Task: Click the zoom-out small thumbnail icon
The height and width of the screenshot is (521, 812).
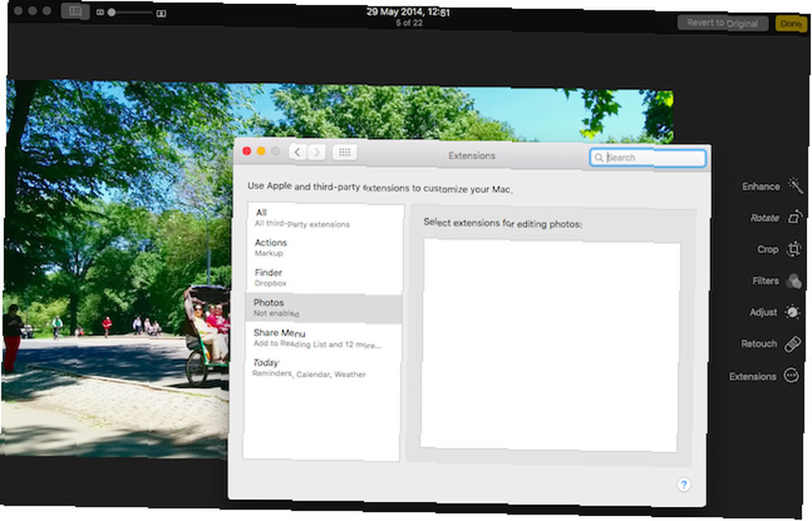Action: point(100,12)
